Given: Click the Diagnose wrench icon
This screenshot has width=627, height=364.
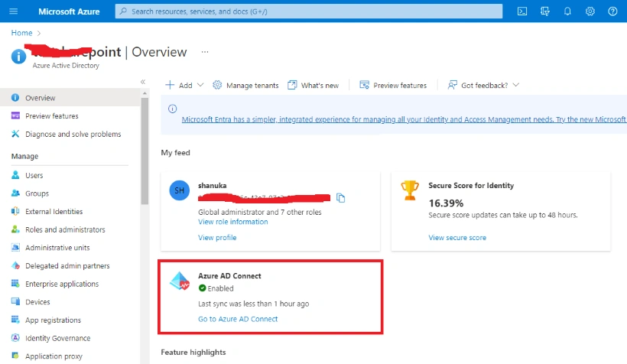Looking at the screenshot, I should tap(15, 134).
